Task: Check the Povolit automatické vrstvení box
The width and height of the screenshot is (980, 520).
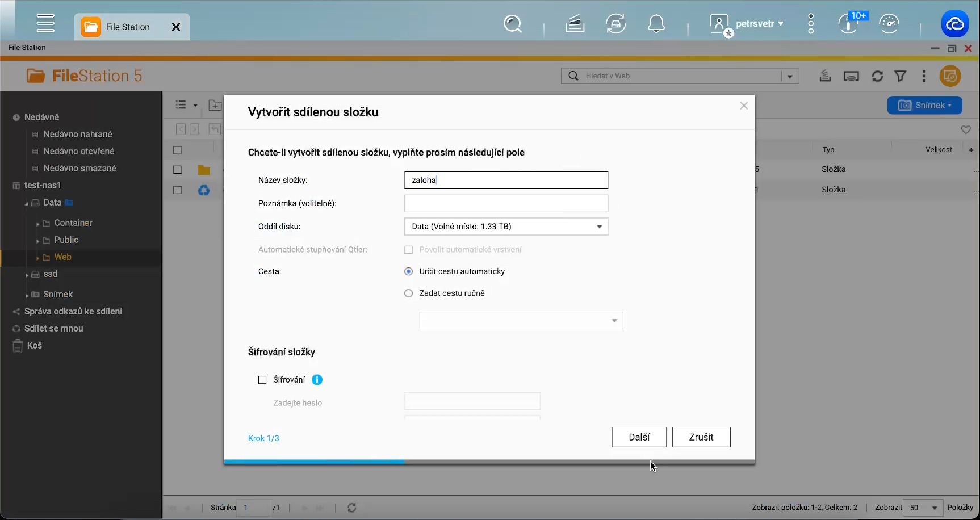Action: [x=408, y=250]
